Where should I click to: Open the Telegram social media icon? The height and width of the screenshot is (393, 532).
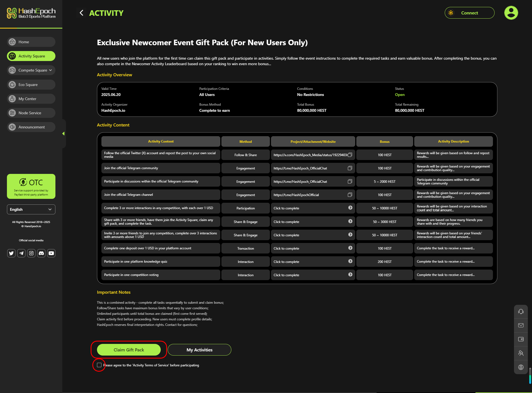click(x=21, y=253)
